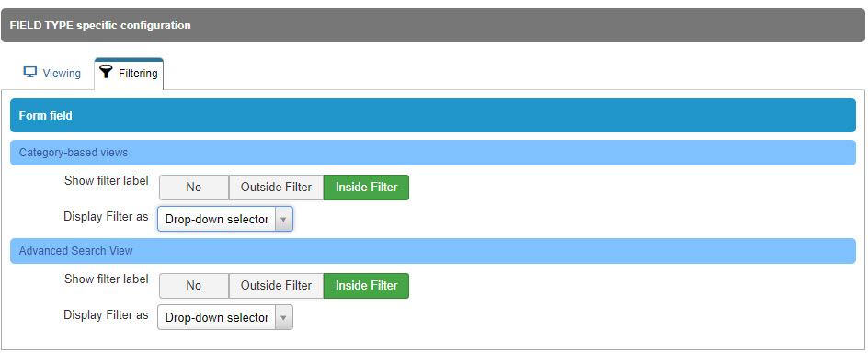Click the funnel icon on Filtering tab
Viewport: 868px width, 353px height.
point(108,73)
